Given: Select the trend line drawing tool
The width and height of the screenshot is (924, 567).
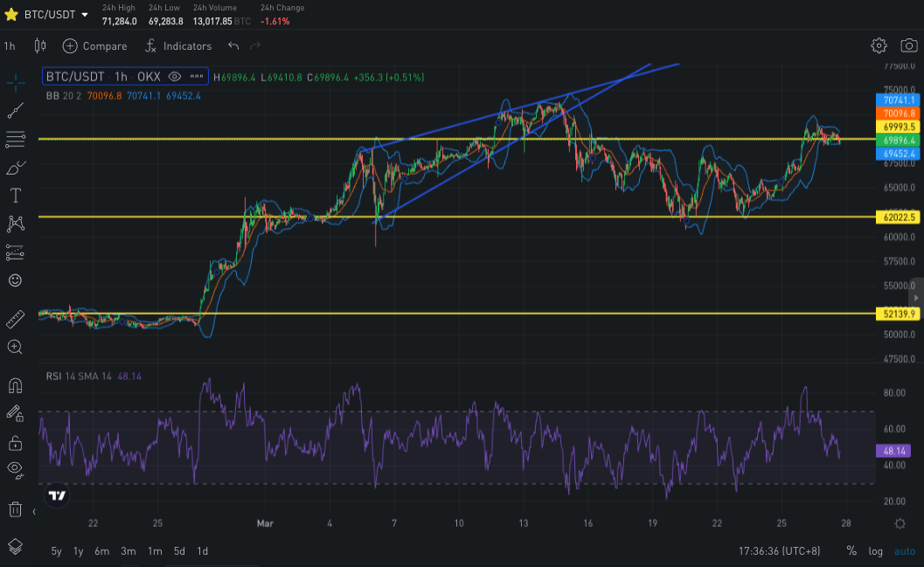Looking at the screenshot, I should 15,110.
